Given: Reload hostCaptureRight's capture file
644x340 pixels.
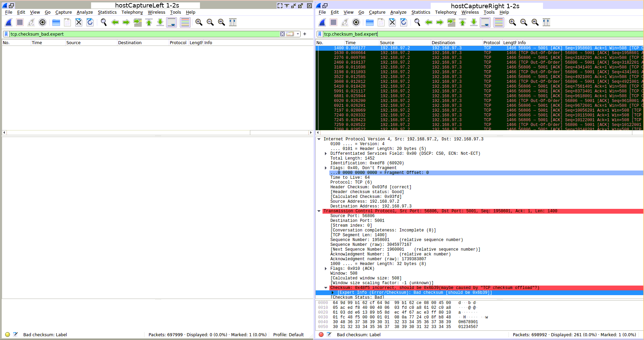Looking at the screenshot, I should (x=404, y=22).
